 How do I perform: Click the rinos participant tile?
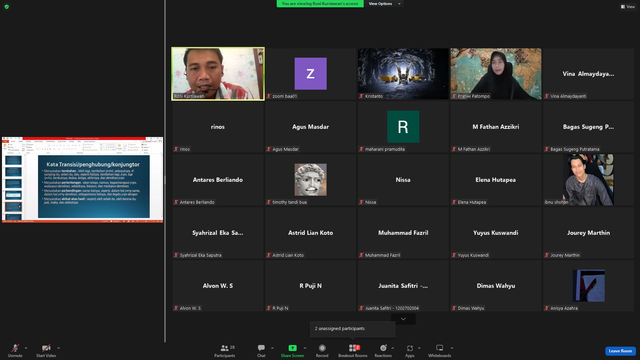(218, 127)
